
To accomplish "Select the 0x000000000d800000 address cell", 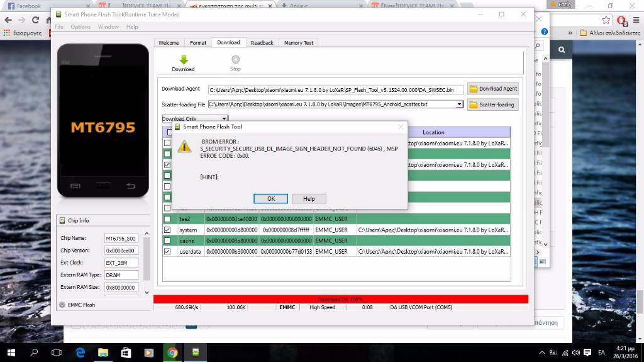I will (231, 230).
